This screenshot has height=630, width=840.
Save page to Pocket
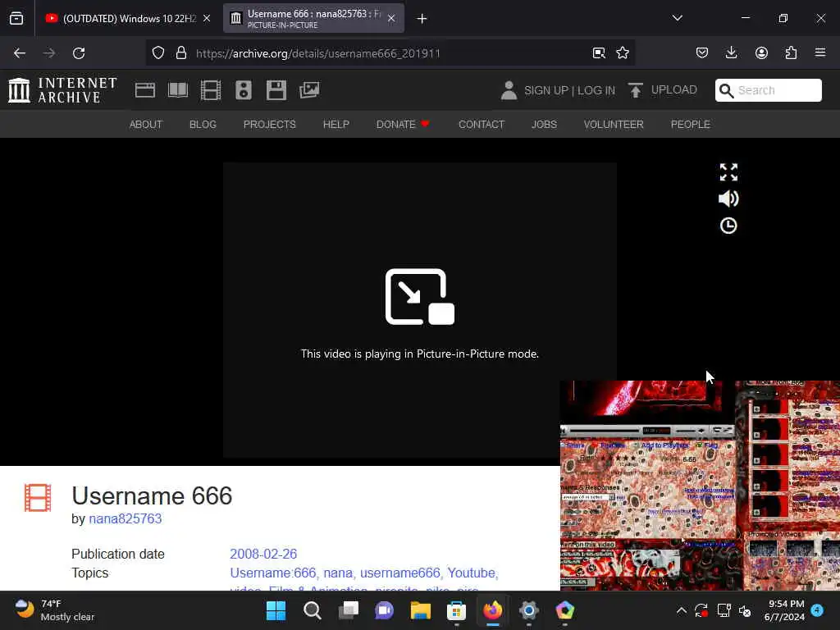pyautogui.click(x=702, y=53)
